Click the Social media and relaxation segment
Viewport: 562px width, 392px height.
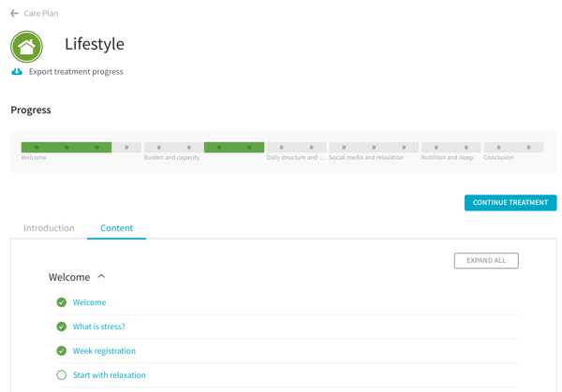374,147
